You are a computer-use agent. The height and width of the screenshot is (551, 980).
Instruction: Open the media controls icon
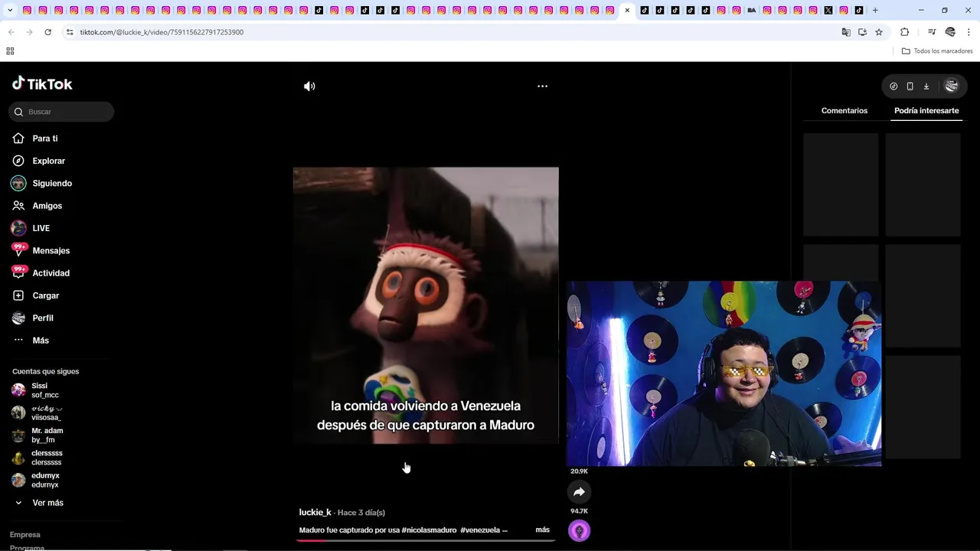[932, 32]
